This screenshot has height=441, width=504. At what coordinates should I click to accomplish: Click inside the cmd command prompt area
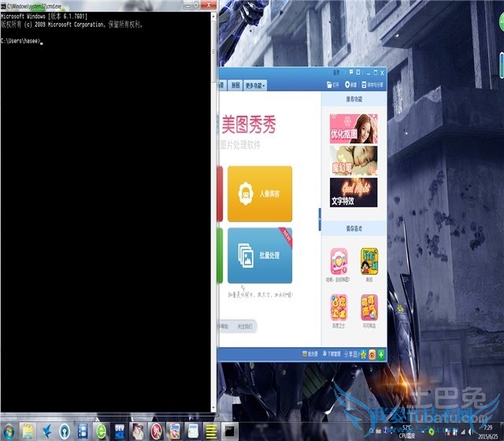106,212
